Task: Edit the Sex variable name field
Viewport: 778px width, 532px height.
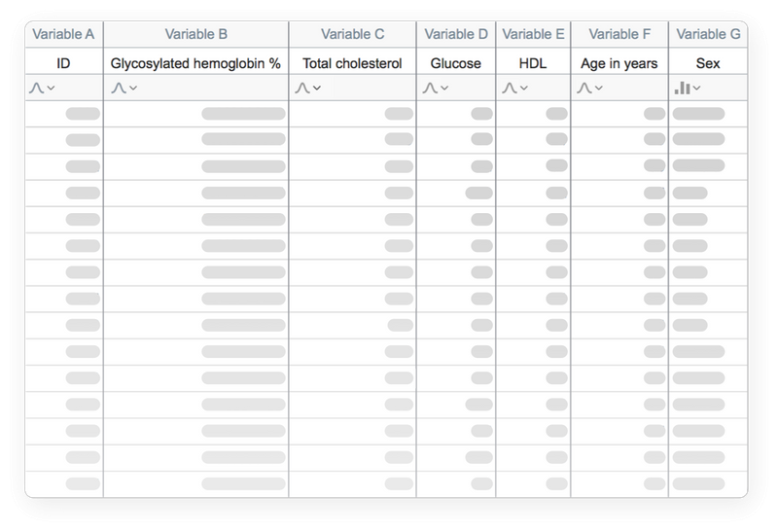Action: [x=708, y=63]
